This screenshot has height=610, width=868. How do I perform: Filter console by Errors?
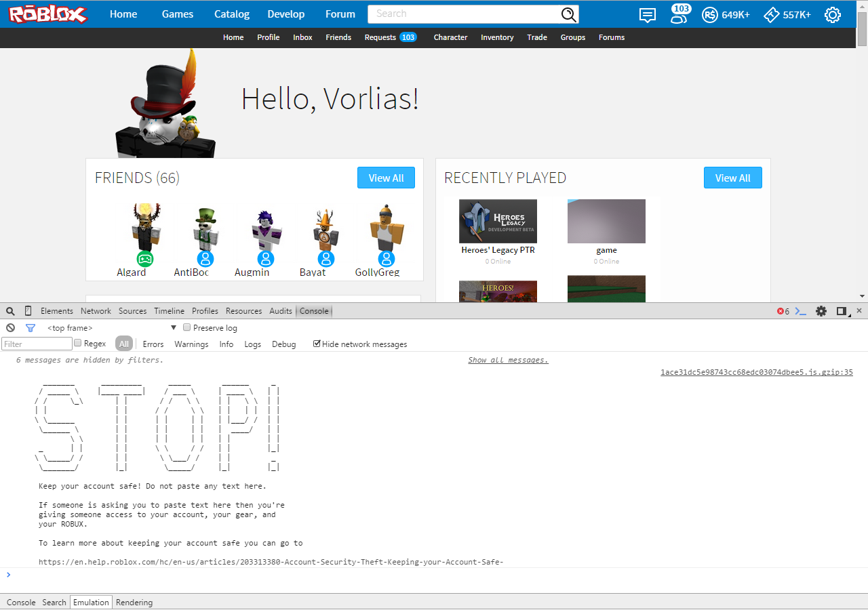tap(153, 344)
